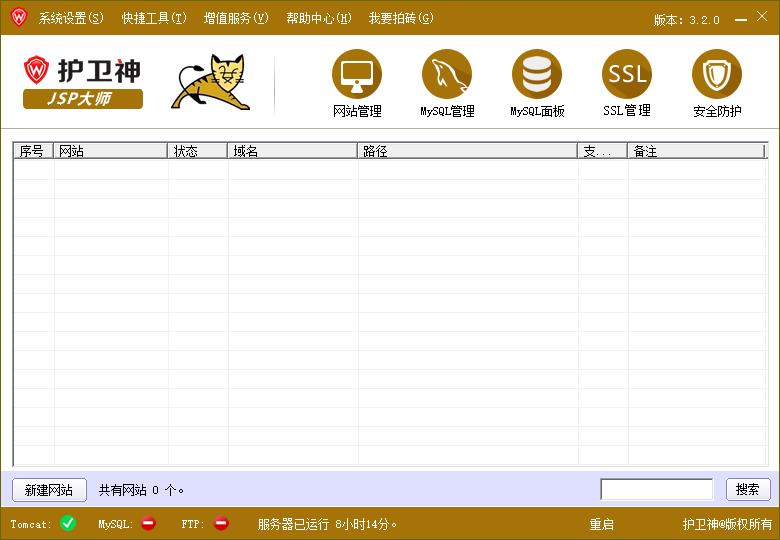Screen dimensions: 780x540
Task: Minimize the window
Action: 741,19
